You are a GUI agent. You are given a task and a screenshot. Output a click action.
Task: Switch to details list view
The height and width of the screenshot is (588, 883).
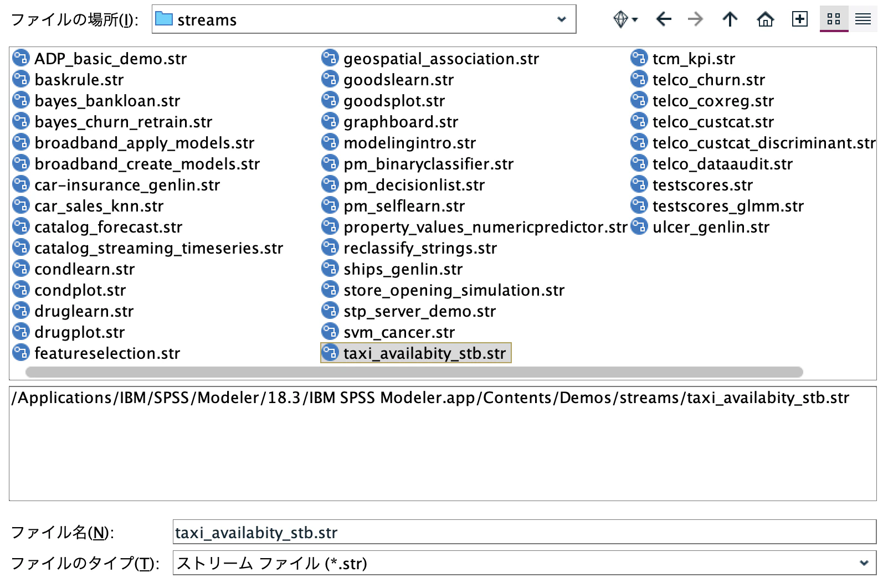[863, 19]
